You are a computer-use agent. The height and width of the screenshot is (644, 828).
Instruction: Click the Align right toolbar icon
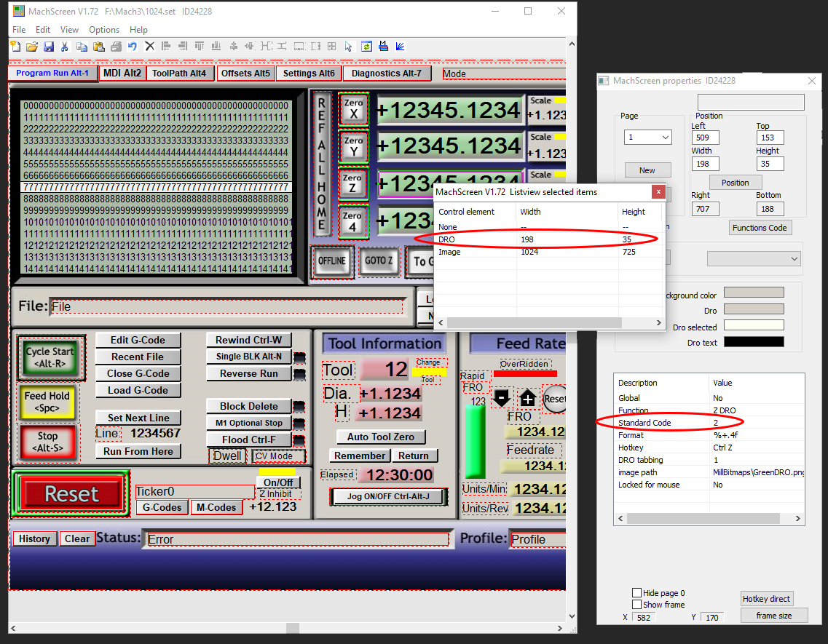(x=183, y=47)
